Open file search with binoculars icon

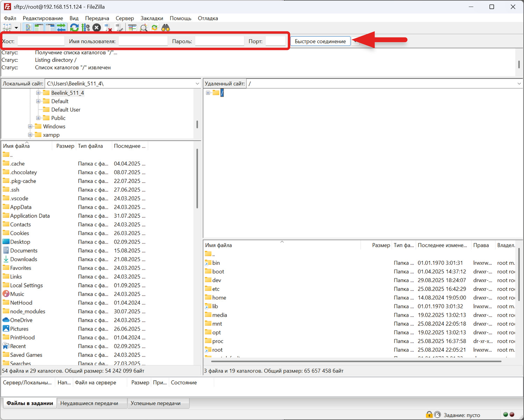166,28
